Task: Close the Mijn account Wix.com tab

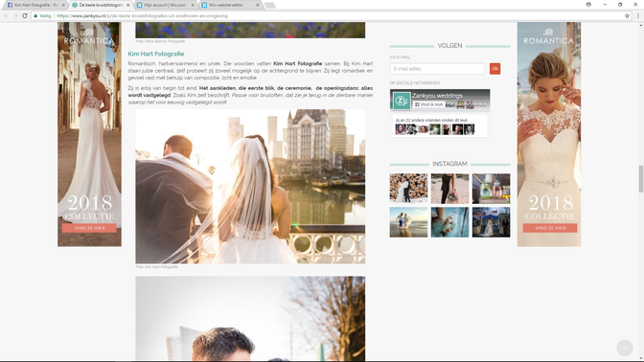Action: point(193,5)
